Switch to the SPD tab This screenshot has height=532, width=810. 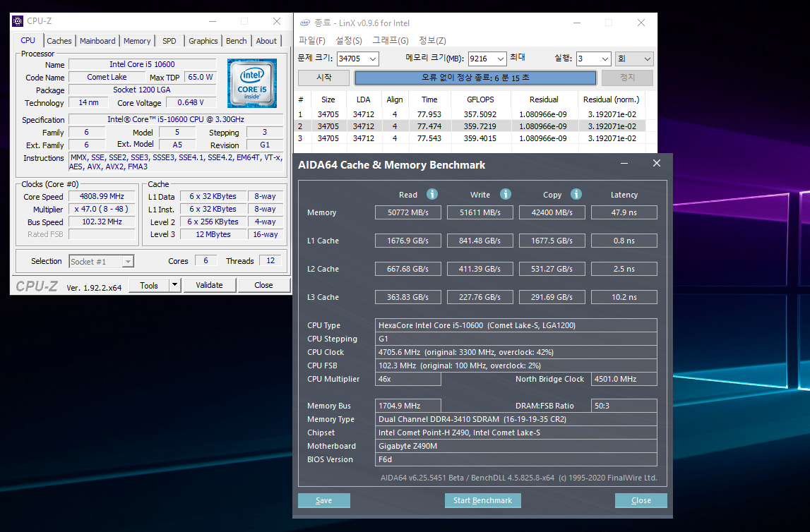169,41
